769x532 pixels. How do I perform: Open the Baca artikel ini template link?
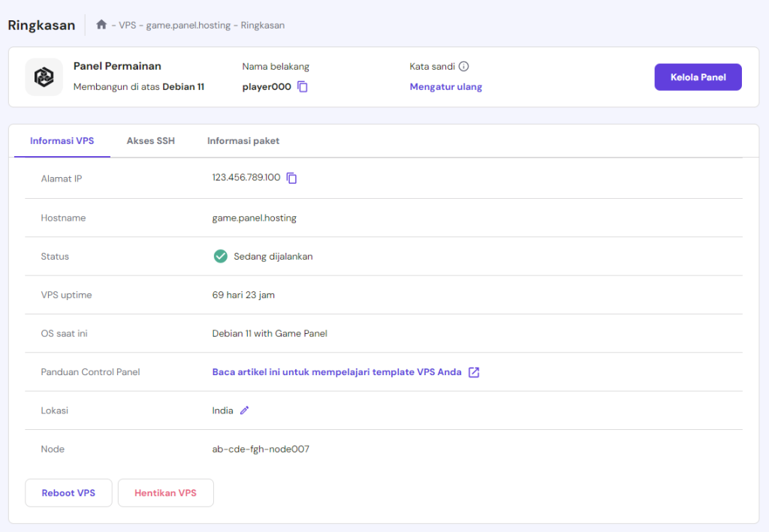coord(337,372)
